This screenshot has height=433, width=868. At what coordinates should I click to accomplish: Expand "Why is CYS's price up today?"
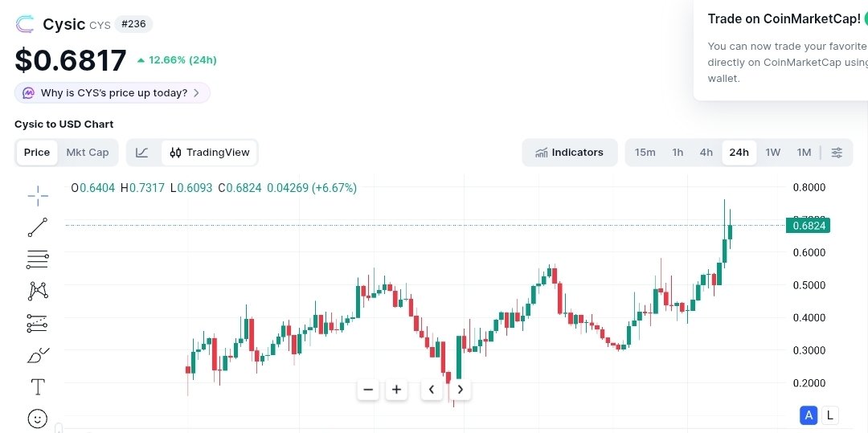(x=113, y=93)
